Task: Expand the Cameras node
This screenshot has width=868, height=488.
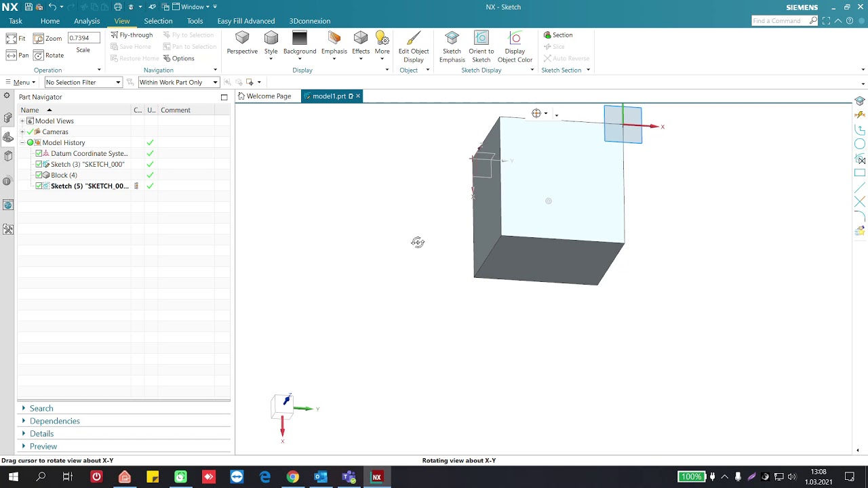Action: 22,132
